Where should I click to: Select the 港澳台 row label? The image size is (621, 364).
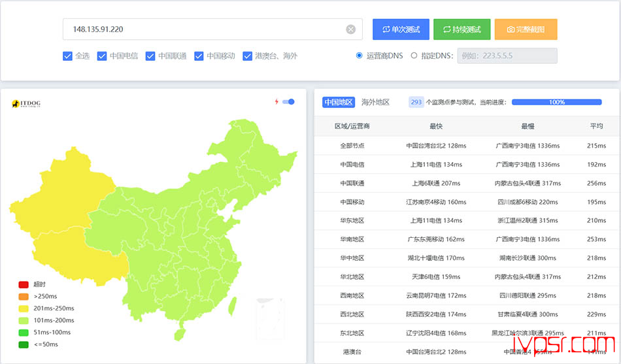coord(352,352)
